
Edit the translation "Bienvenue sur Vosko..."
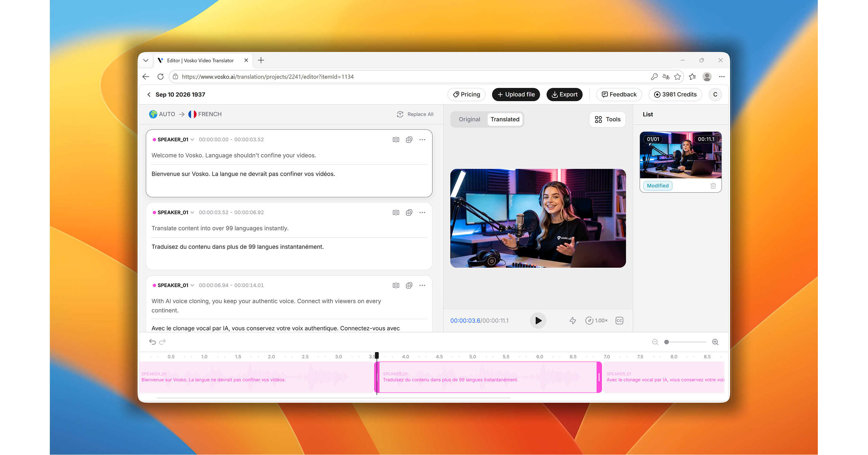click(243, 174)
